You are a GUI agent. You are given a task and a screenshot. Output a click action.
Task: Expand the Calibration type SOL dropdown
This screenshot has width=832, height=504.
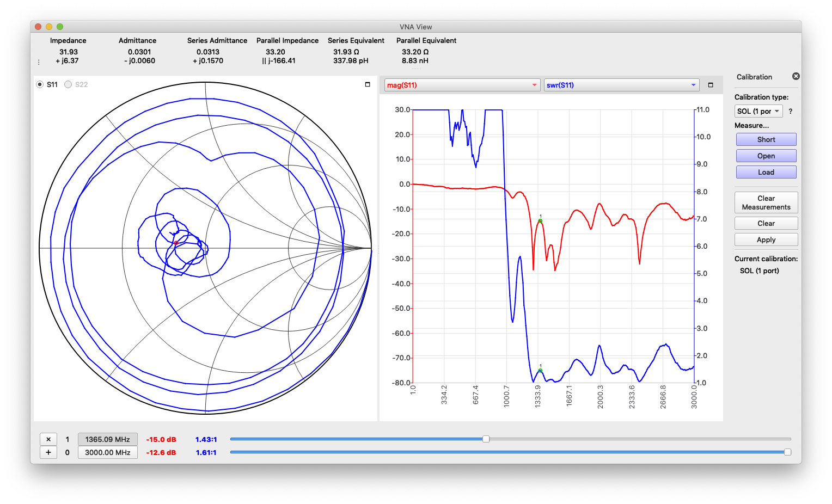coord(758,111)
